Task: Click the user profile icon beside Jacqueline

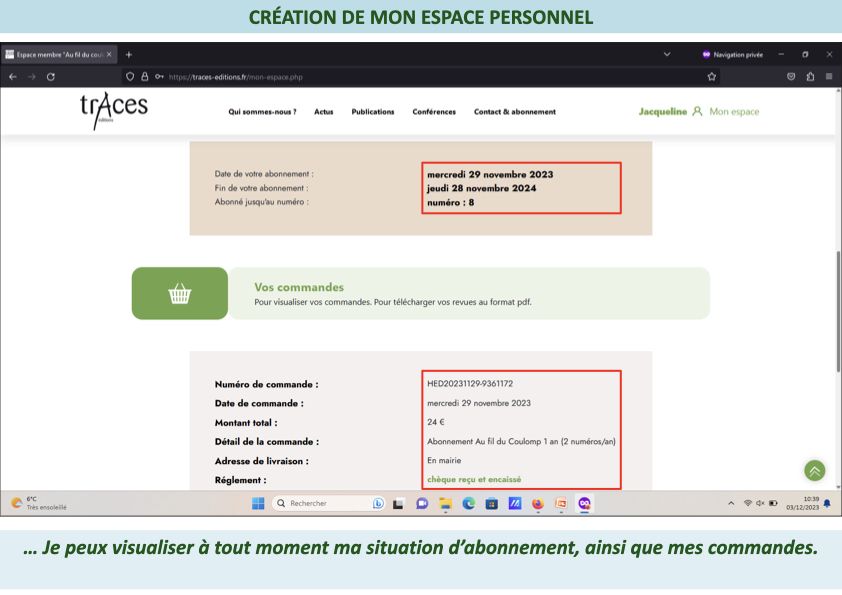Action: pos(697,111)
